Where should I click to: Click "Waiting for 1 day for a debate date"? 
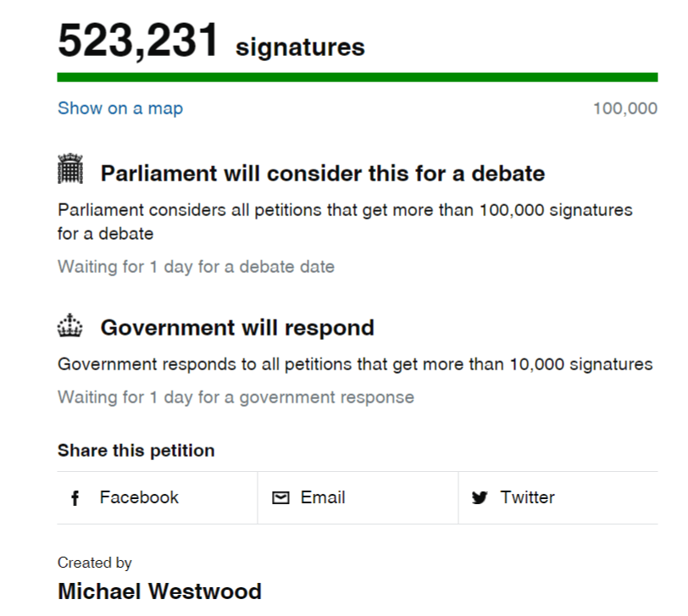click(x=196, y=267)
